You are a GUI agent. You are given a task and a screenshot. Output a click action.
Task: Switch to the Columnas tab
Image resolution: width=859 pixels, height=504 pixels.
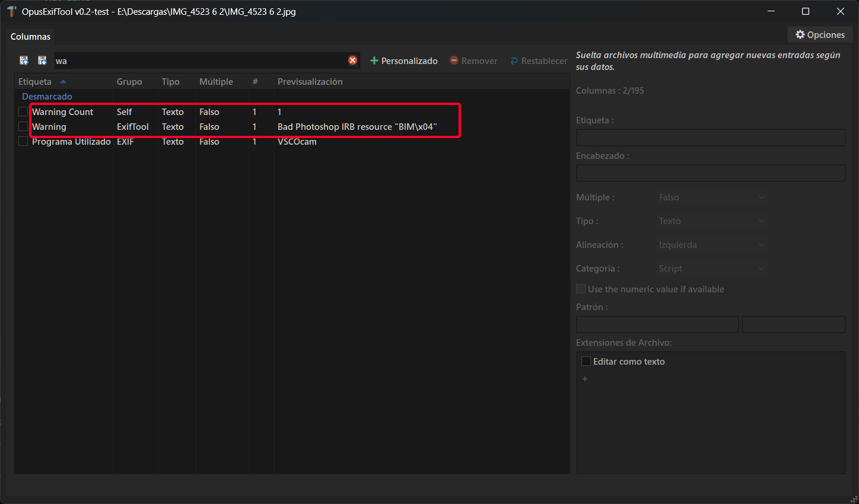coord(31,37)
